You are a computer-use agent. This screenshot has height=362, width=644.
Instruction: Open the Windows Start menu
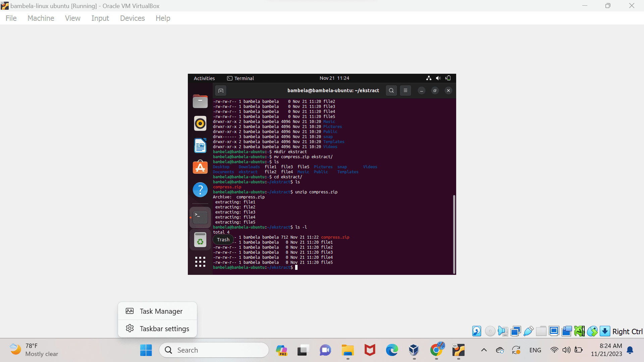[x=146, y=350]
